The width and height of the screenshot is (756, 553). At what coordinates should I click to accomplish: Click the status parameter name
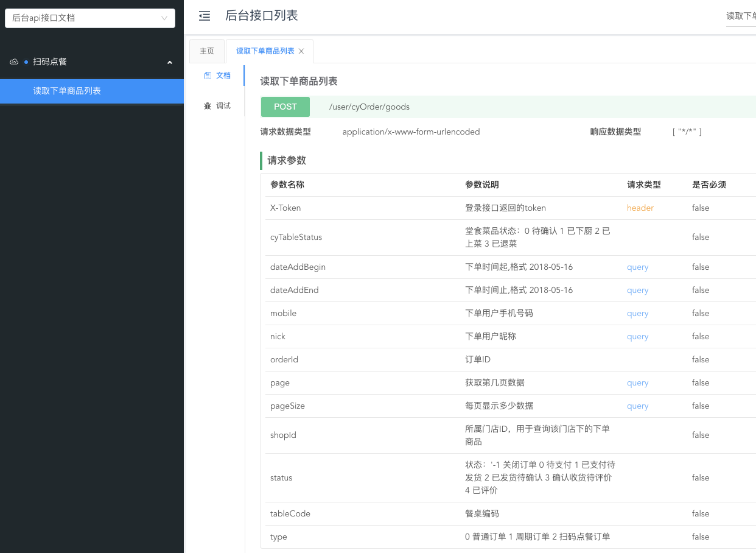[281, 478]
